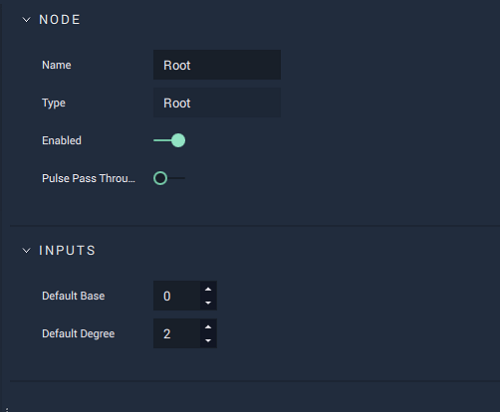The width and height of the screenshot is (500, 412).
Task: Collapse the INPUTS section chevron
Action: [26, 251]
